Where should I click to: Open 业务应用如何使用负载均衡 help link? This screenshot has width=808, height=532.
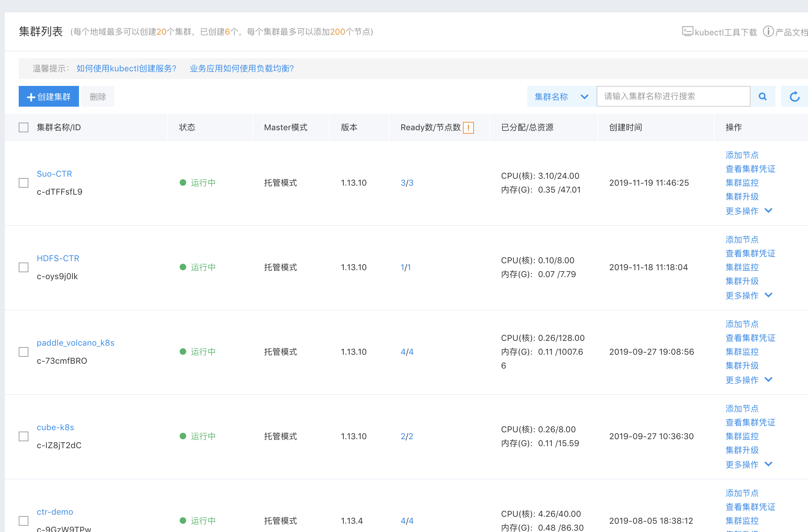(x=242, y=68)
